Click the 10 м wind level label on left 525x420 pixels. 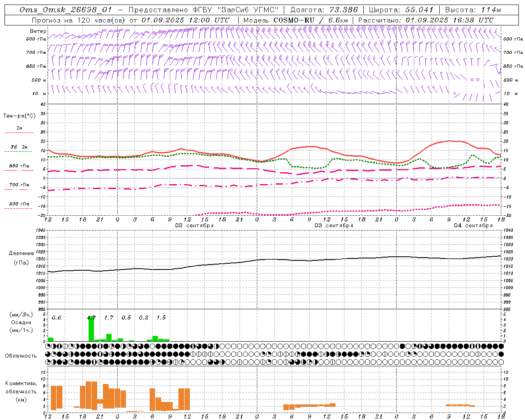coord(39,94)
